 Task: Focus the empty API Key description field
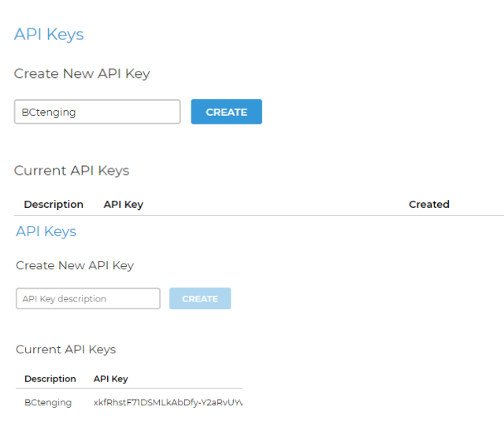click(x=87, y=299)
